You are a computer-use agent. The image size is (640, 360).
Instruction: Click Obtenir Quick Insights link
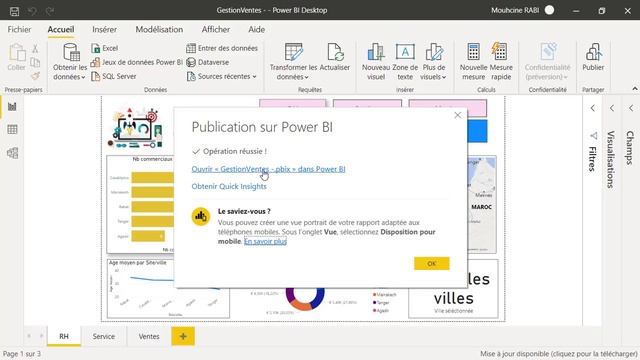tap(229, 187)
